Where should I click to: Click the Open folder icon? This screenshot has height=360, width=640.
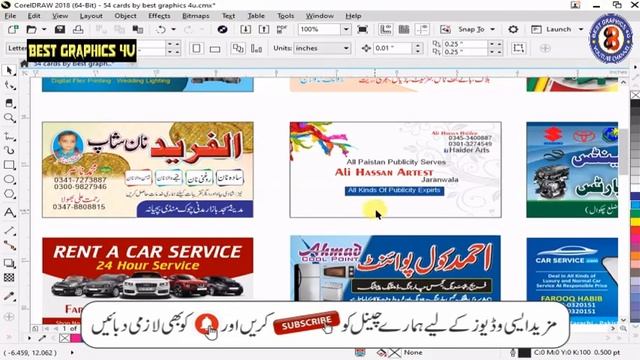[x=31, y=29]
